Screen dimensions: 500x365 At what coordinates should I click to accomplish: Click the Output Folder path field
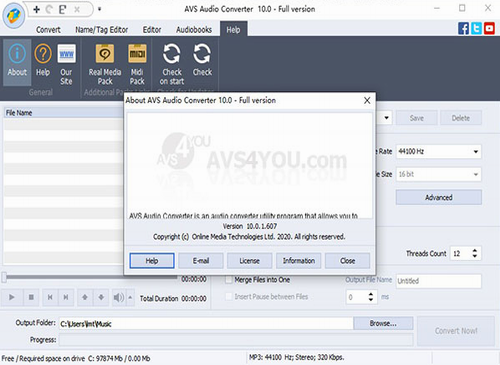pyautogui.click(x=206, y=324)
